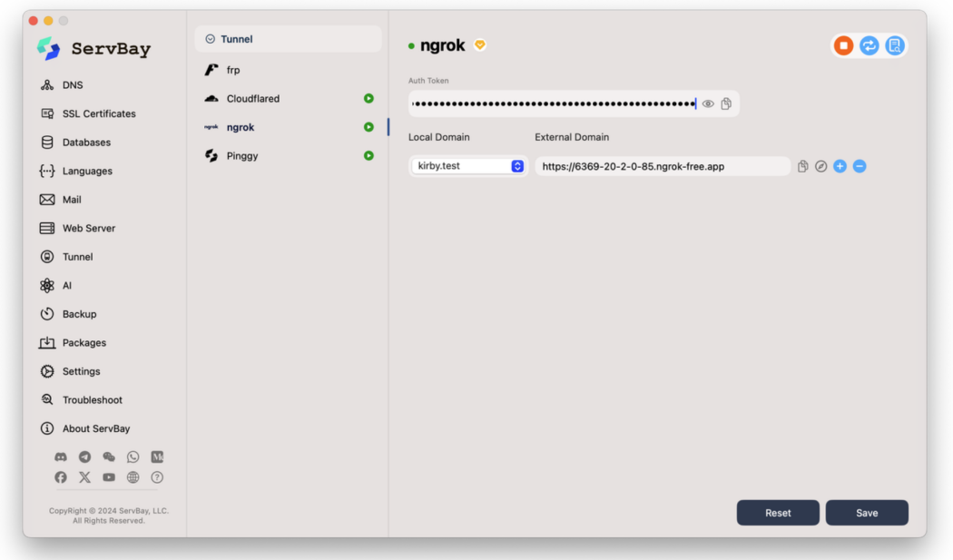Image resolution: width=953 pixels, height=560 pixels.
Task: Copy the Auth Token to clipboard
Action: point(726,104)
